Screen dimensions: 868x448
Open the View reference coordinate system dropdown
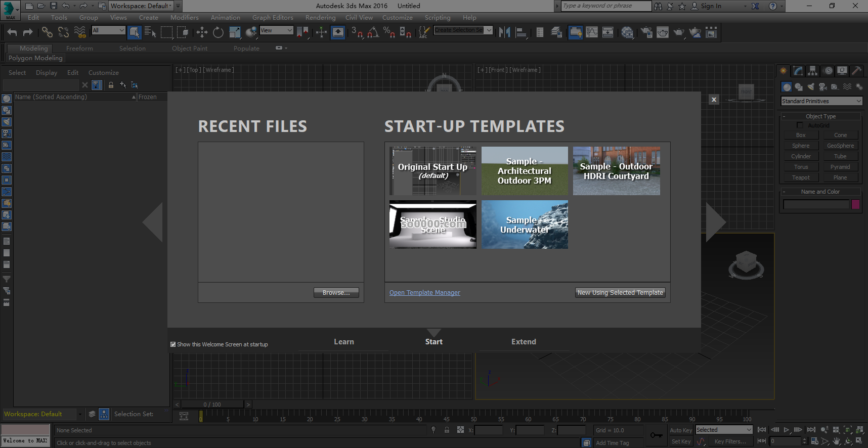click(x=276, y=30)
